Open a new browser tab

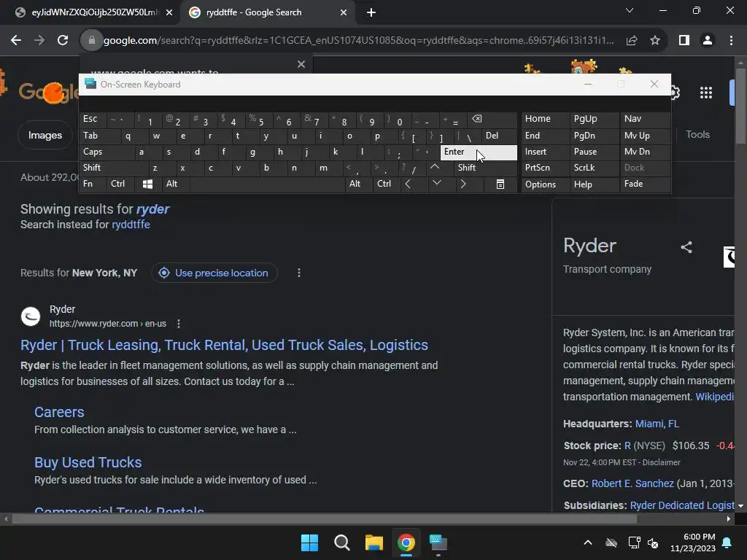coord(371,12)
